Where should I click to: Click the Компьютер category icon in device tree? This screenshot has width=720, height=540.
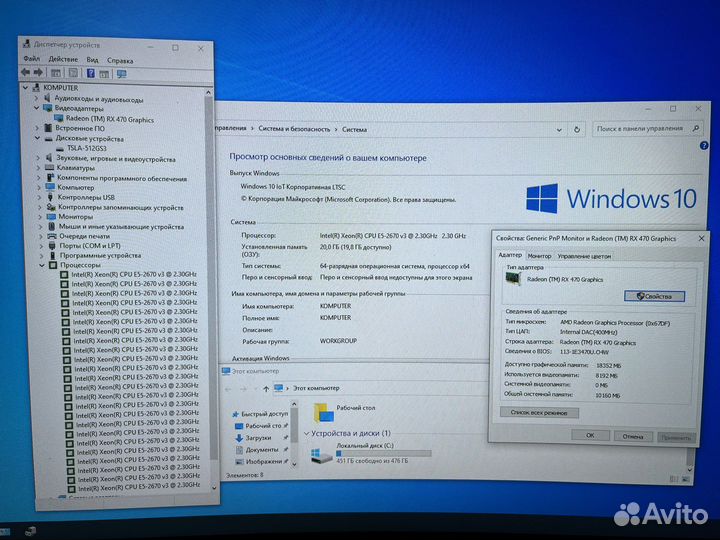click(50, 187)
